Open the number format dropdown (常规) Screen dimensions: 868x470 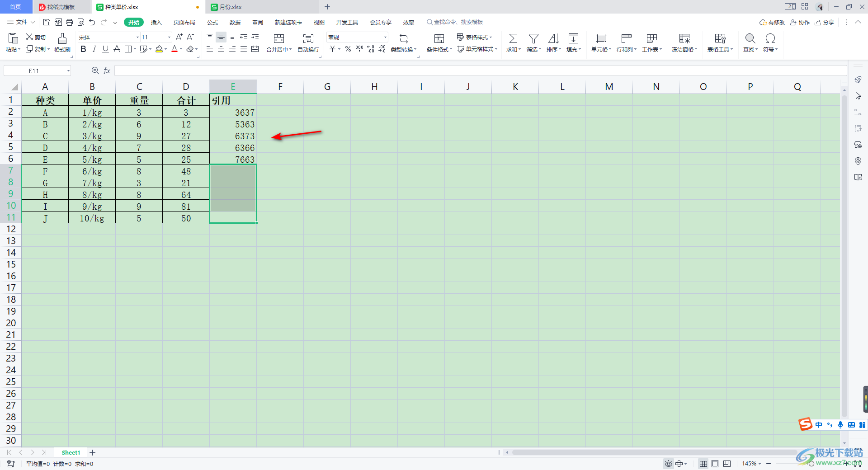coord(385,37)
